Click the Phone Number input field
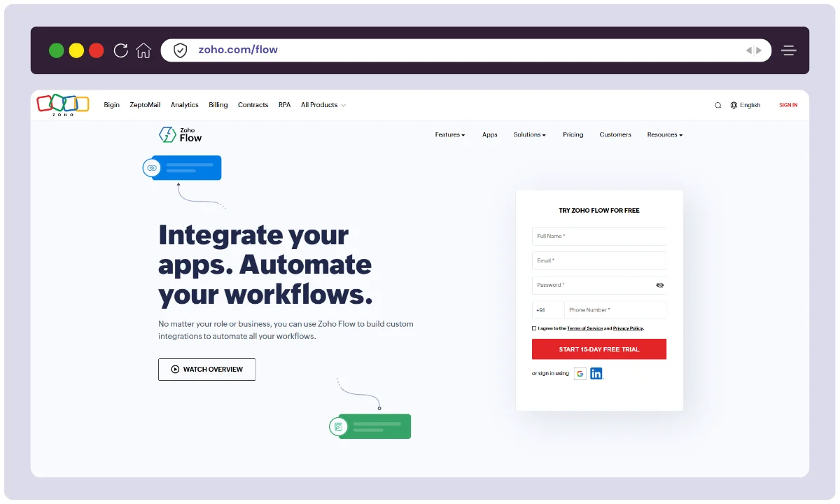The width and height of the screenshot is (840, 504). click(x=615, y=310)
